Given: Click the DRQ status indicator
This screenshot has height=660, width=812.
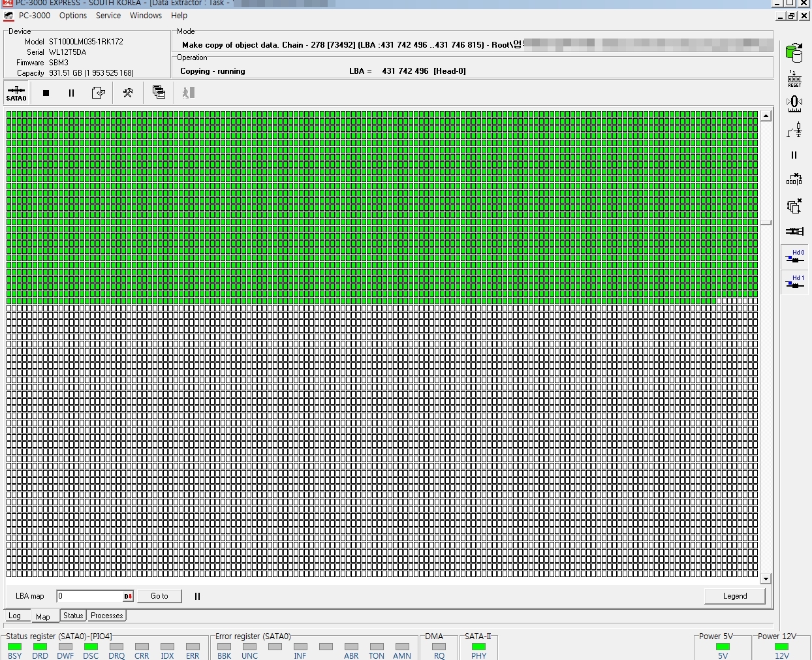Looking at the screenshot, I should coord(116,647).
